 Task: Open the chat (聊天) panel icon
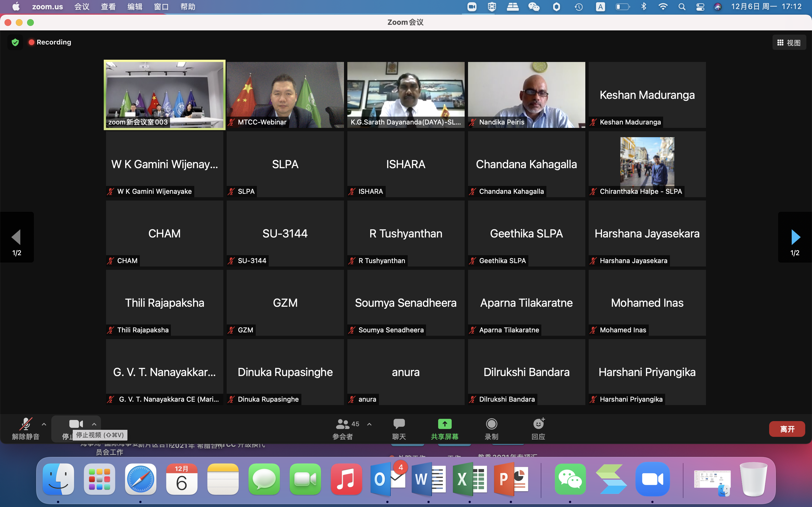pyautogui.click(x=399, y=424)
